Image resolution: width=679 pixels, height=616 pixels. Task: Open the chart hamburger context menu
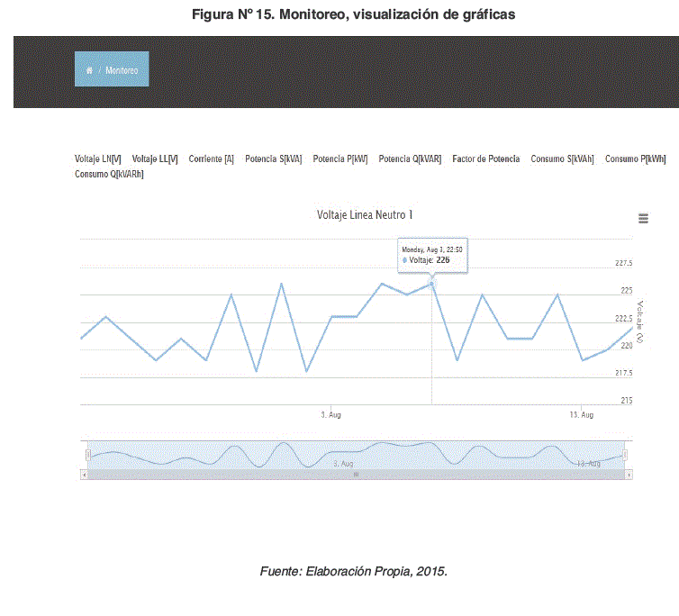click(643, 218)
